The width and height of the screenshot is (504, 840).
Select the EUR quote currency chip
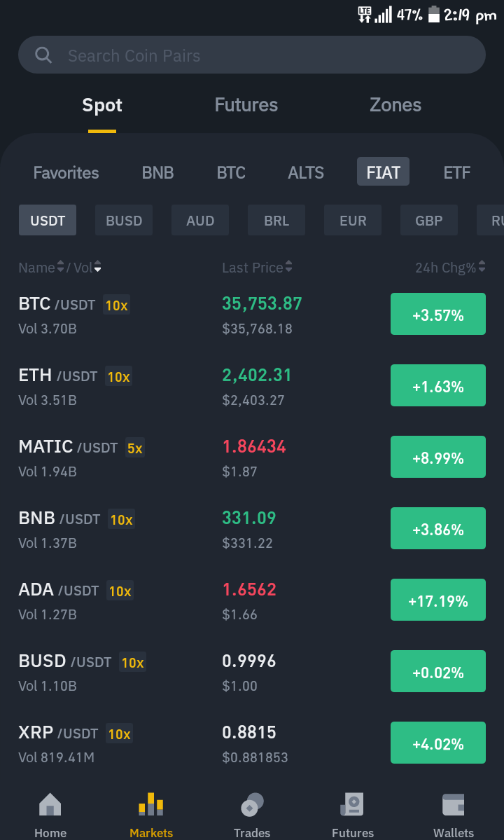(x=353, y=220)
